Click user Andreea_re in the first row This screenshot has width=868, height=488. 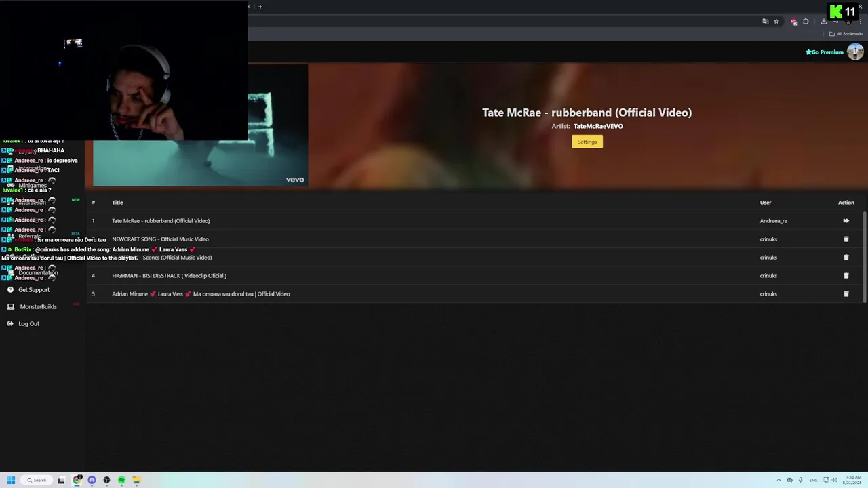[x=774, y=220]
